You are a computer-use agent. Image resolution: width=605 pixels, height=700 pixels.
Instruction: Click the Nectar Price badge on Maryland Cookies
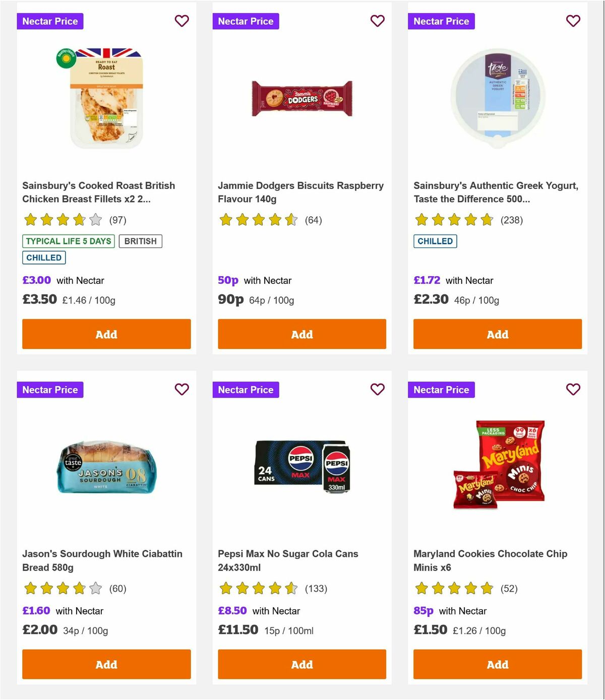[x=441, y=390]
